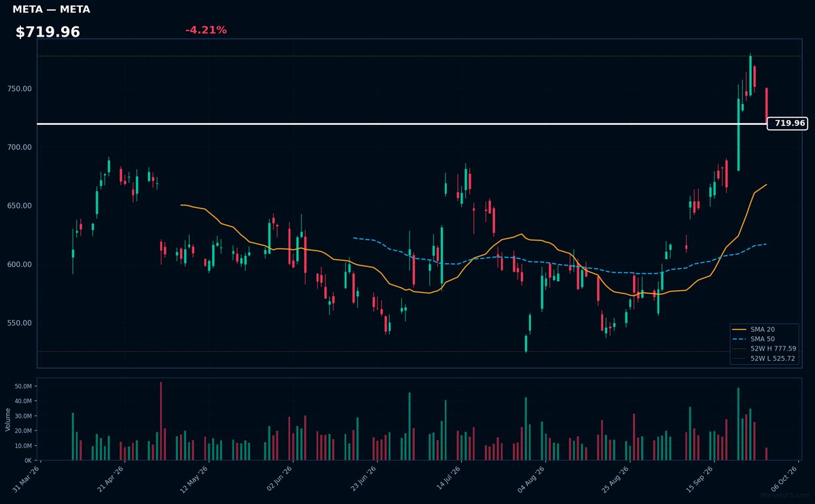
Task: Select the 700.00 price axis label
Action: pos(20,147)
